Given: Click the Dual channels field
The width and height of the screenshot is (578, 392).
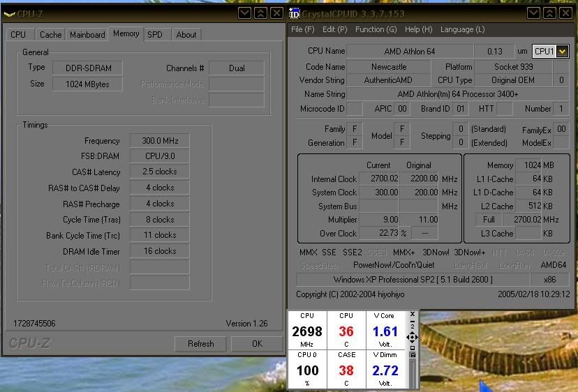Looking at the screenshot, I should (x=237, y=68).
